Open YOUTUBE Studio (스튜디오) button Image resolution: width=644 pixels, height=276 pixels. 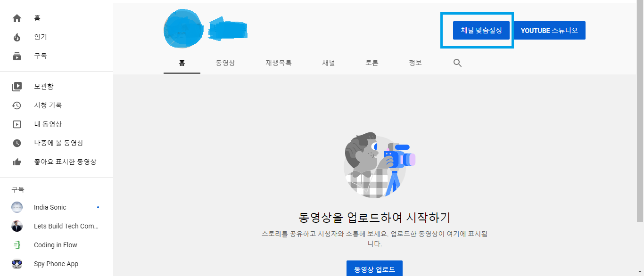[549, 31]
